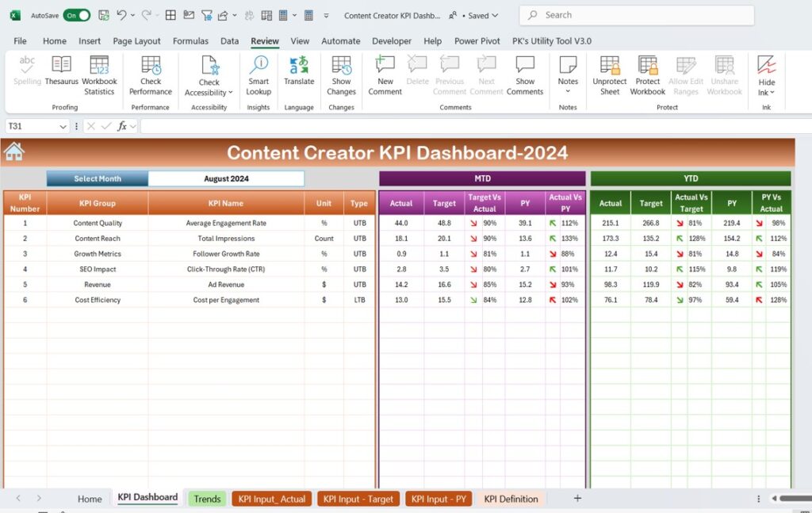Switch to the Trends sheet tab
Screen dimensions: 812x513
click(207, 499)
